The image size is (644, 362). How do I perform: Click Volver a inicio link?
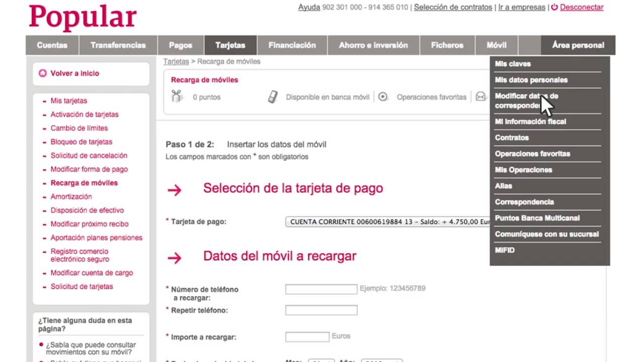[x=75, y=73]
